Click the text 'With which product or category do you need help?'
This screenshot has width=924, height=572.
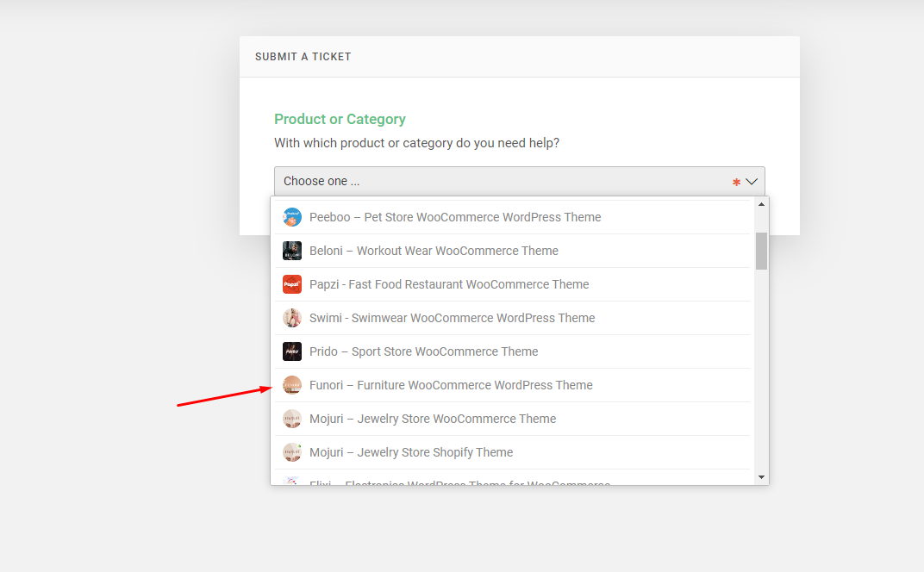coord(416,143)
